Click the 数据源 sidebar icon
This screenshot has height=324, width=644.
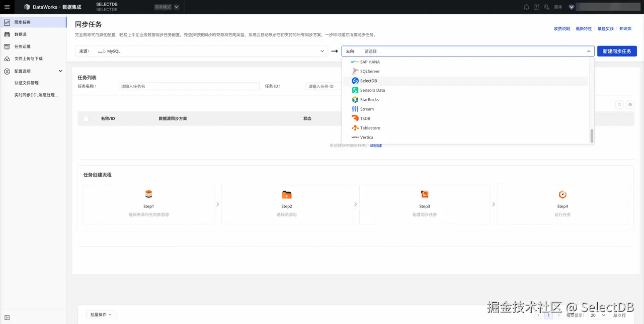coord(7,34)
